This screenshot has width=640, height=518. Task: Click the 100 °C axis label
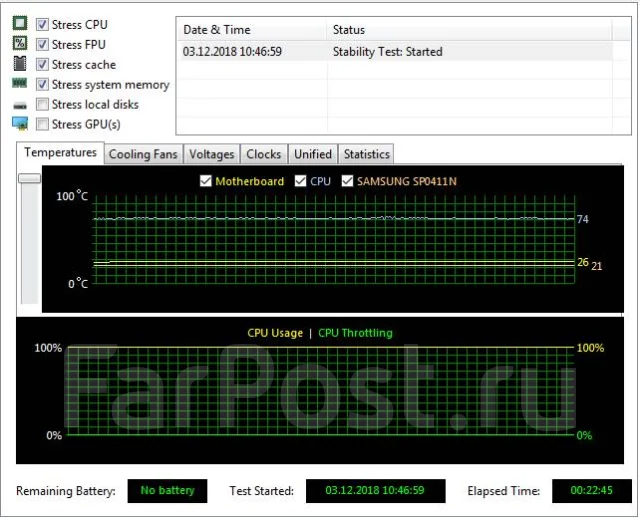tap(72, 196)
